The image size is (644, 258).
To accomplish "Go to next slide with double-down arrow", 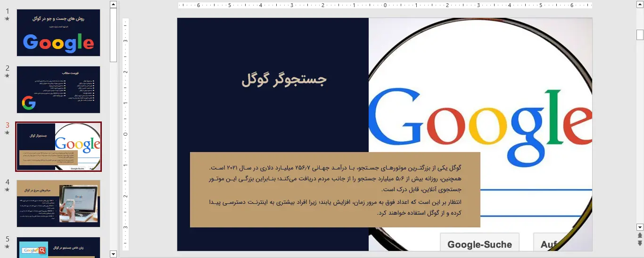I will 640,243.
